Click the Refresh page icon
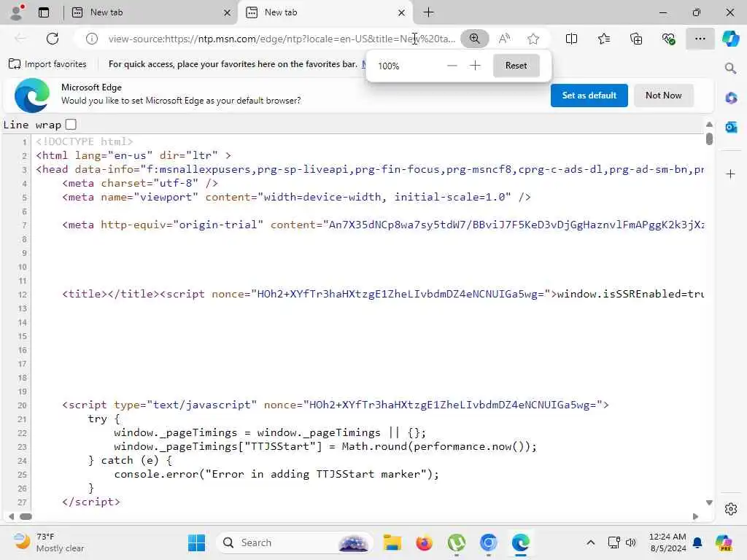This screenshot has width=747, height=560. (x=53, y=39)
